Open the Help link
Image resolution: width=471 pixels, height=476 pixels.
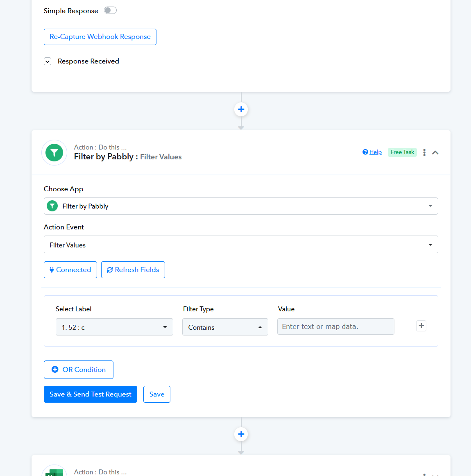(376, 152)
